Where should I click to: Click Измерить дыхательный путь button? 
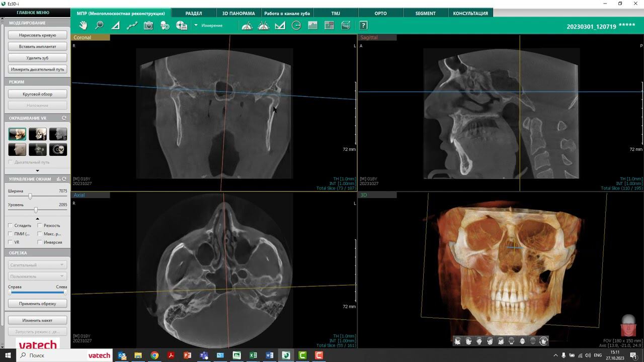(37, 69)
